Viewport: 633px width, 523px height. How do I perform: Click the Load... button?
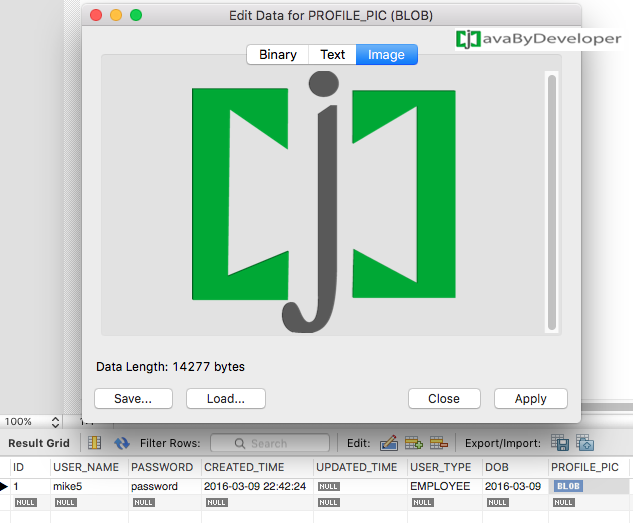[226, 399]
